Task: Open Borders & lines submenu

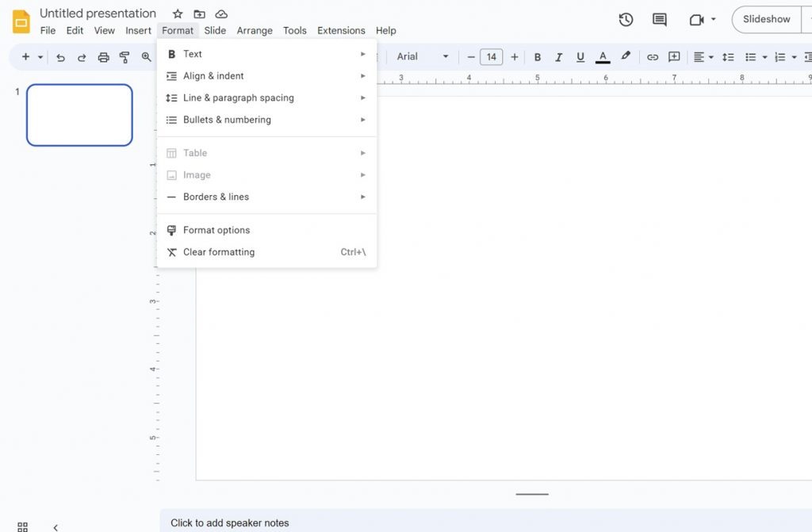Action: [266, 197]
